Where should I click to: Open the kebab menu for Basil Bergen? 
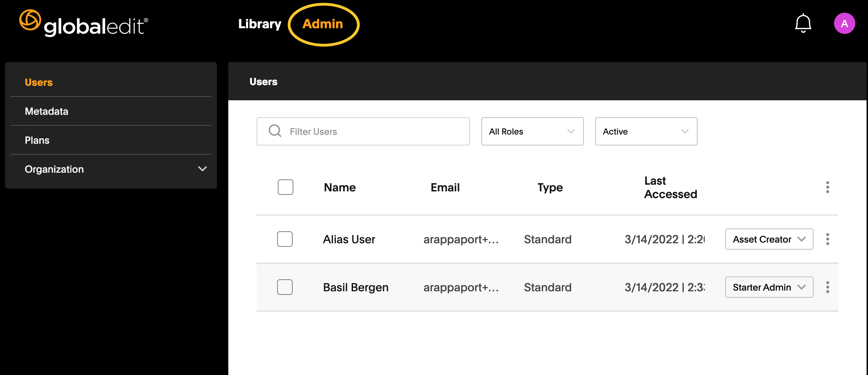827,287
